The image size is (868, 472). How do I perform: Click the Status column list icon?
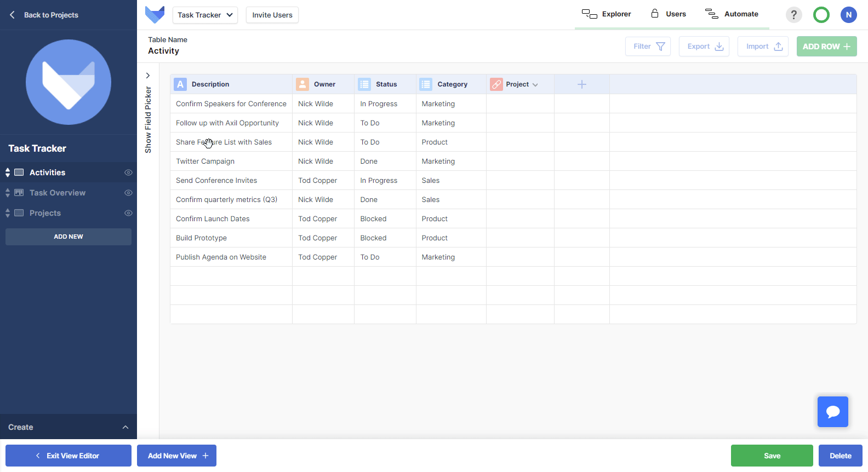pos(364,84)
